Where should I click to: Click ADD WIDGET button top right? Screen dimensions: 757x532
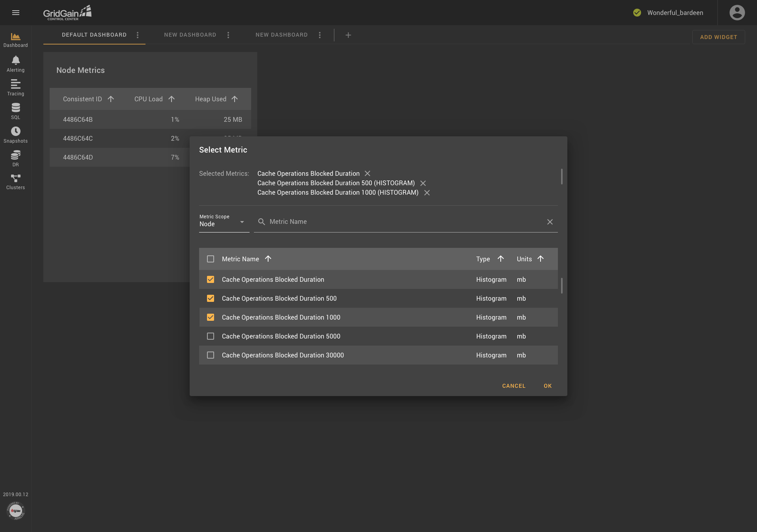pos(718,36)
